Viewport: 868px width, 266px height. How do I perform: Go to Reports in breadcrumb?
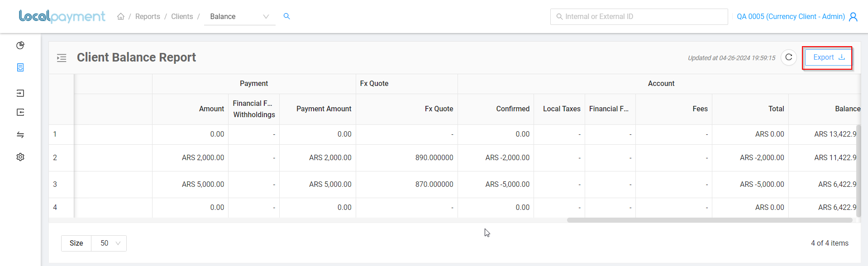[148, 17]
